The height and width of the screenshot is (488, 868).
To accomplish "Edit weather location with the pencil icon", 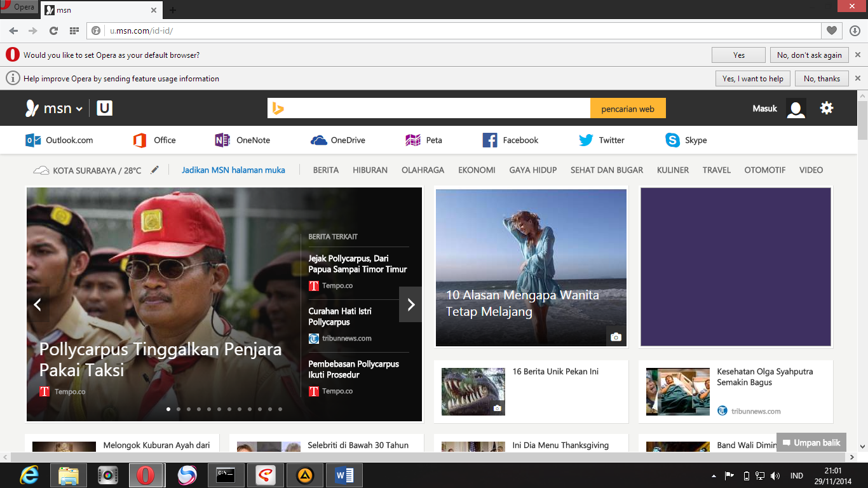I will [155, 170].
